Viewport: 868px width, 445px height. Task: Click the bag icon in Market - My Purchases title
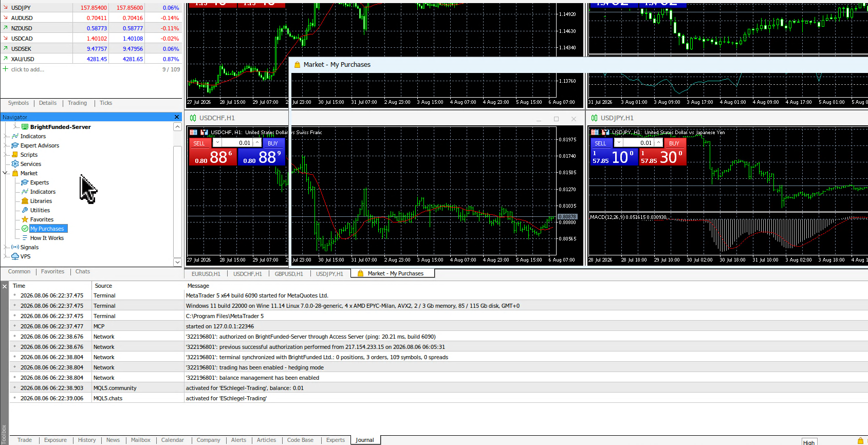pos(297,65)
